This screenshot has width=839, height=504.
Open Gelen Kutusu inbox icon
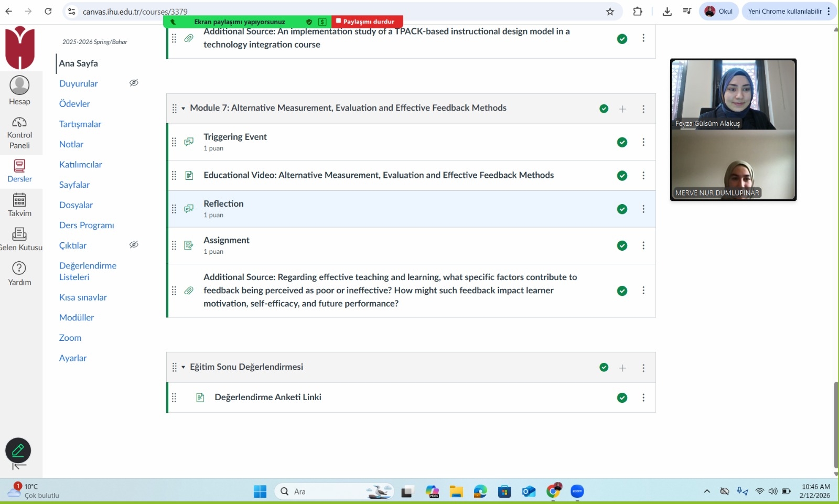click(19, 234)
